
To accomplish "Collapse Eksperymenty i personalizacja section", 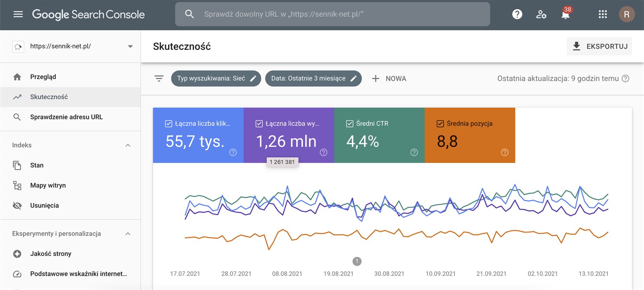I will pos(128,234).
